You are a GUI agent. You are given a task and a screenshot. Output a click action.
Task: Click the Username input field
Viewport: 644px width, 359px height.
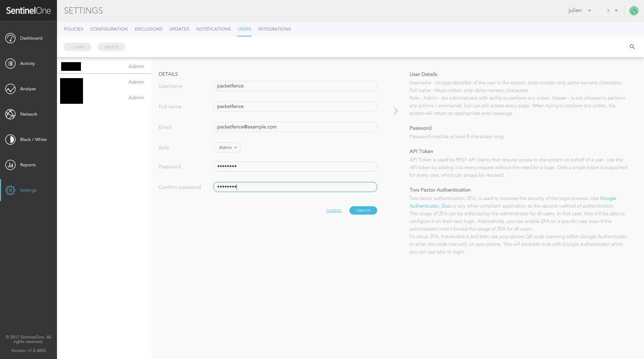point(295,86)
